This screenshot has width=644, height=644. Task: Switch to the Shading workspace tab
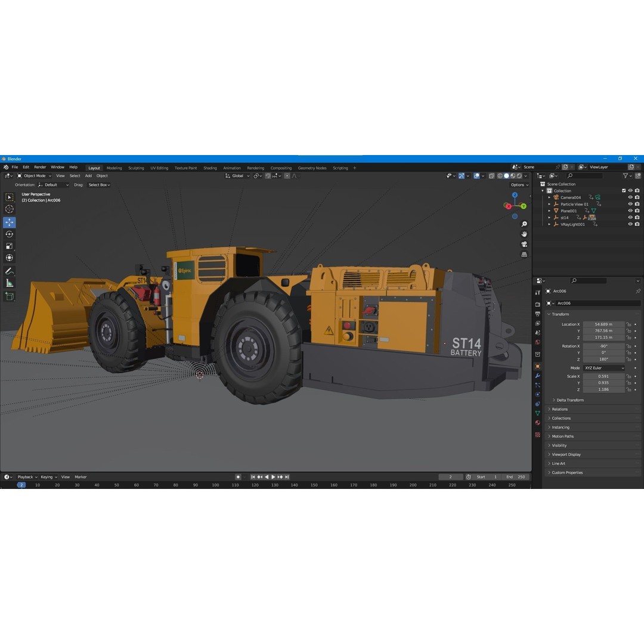(x=210, y=168)
